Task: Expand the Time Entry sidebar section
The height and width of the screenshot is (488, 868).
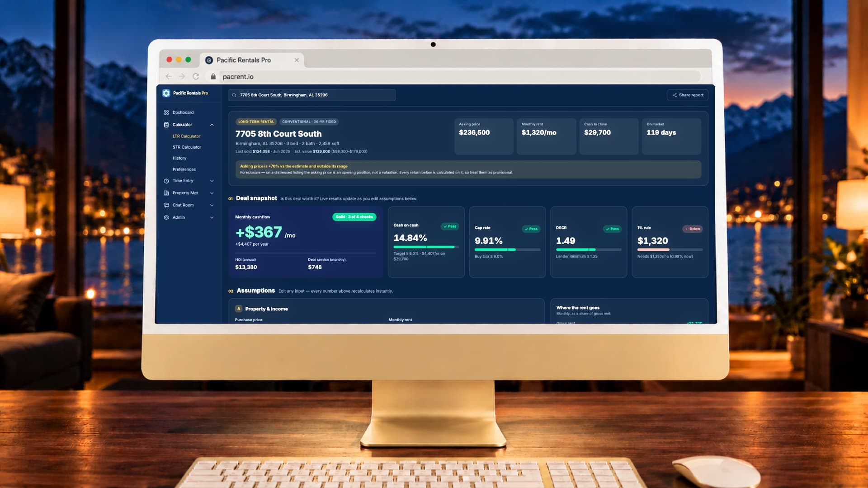Action: [x=212, y=181]
